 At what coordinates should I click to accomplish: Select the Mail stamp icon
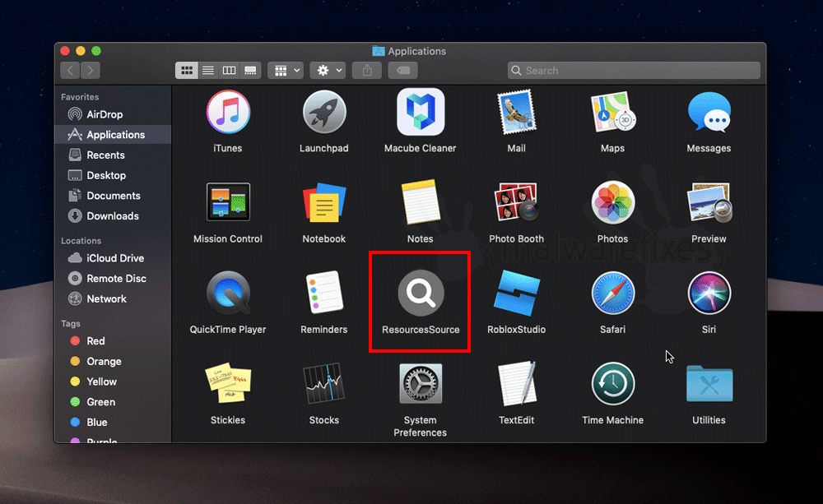517,113
